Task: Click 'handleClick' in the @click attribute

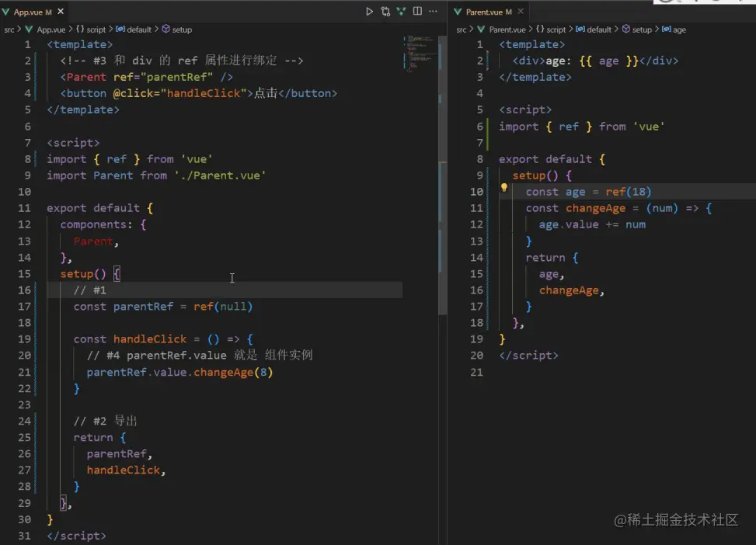Action: 204,93
